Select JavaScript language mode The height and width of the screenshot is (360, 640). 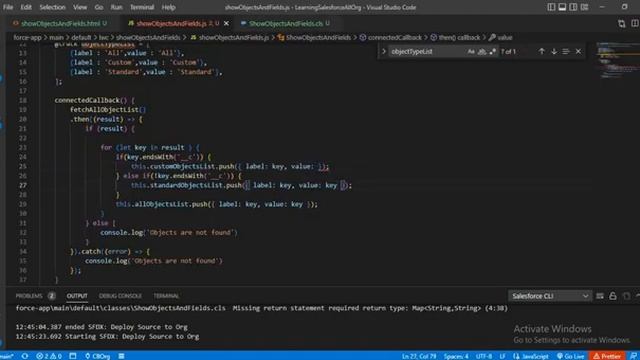(x=531, y=356)
